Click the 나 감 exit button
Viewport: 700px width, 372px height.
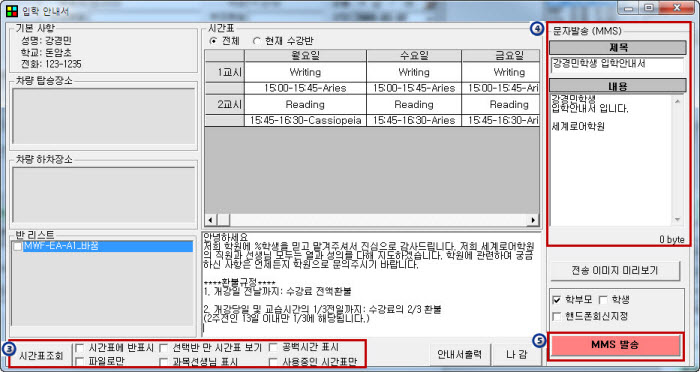click(517, 355)
